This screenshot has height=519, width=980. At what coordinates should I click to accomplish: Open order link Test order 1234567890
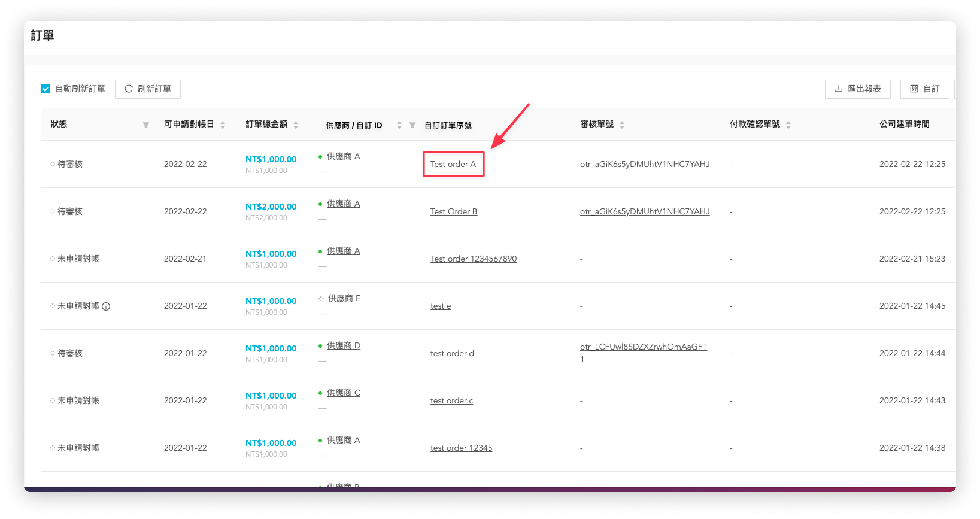click(x=474, y=259)
